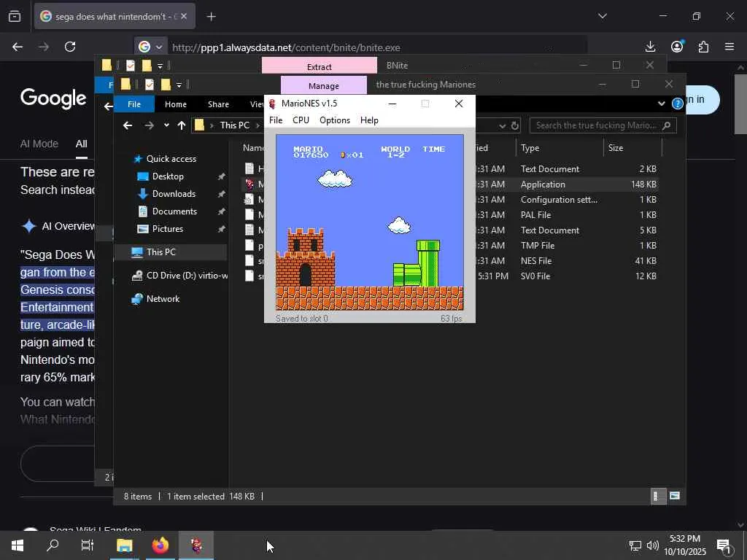
Task: Select the TMP File row
Action: click(x=451, y=245)
